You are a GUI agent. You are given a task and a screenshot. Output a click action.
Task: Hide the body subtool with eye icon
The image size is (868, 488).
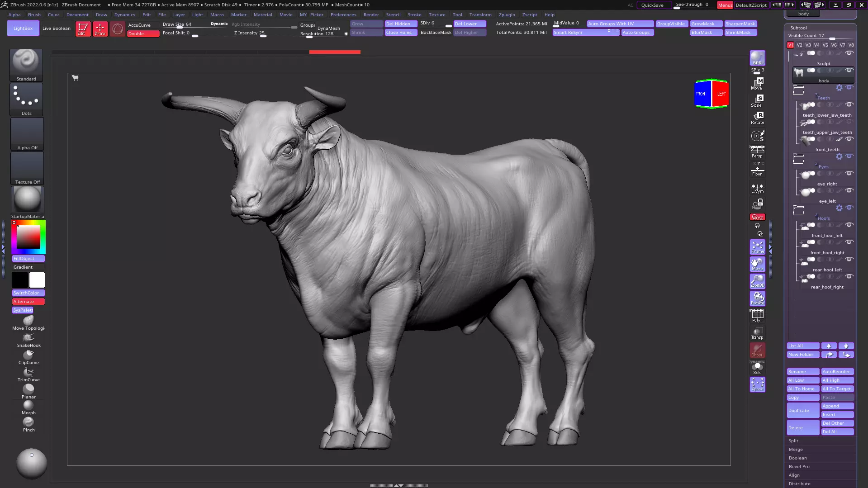(x=849, y=71)
